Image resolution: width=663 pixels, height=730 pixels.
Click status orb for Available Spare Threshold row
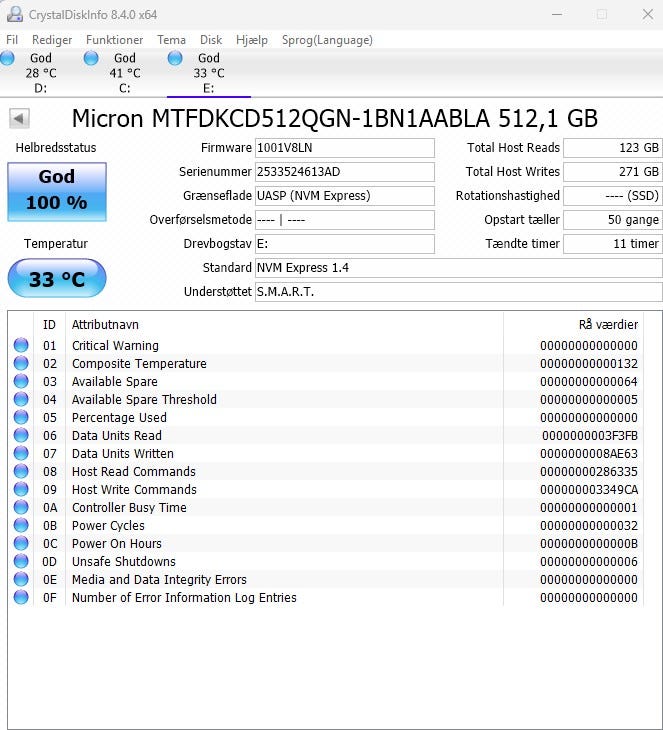click(x=21, y=399)
